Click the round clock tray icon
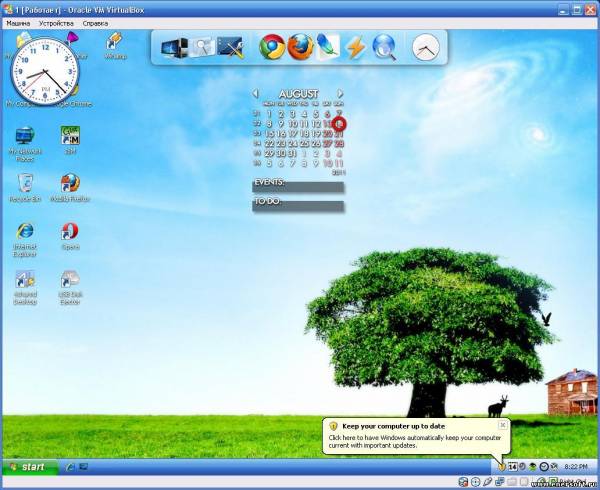 (544, 467)
